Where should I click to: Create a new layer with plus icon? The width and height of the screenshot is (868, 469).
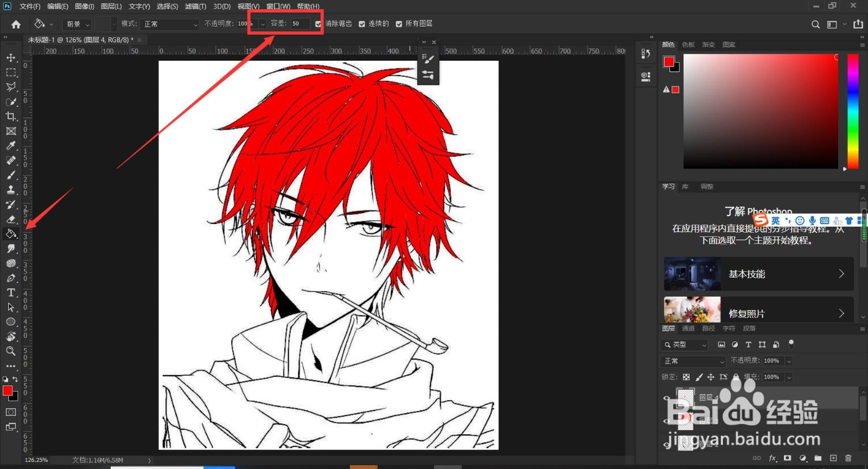coord(833,458)
